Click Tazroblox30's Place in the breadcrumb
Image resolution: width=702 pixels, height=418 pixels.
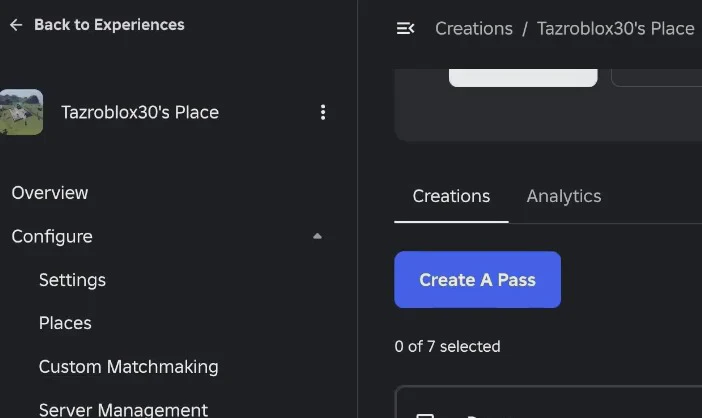(616, 29)
